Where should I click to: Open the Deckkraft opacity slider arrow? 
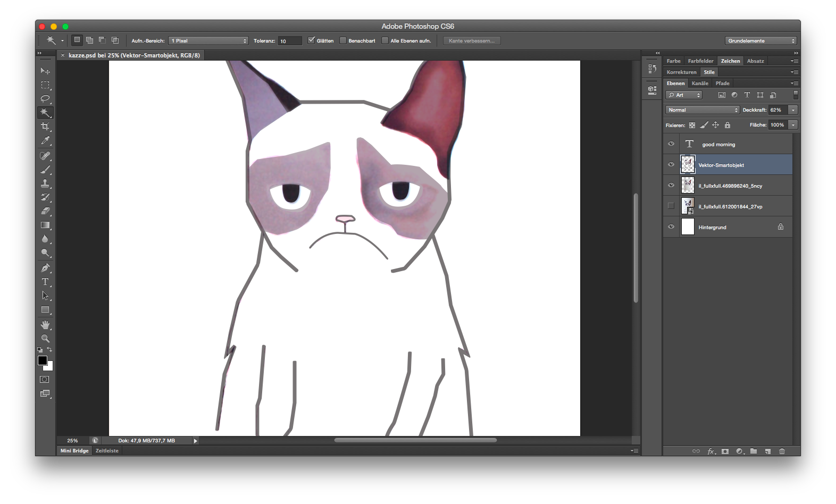pos(793,110)
